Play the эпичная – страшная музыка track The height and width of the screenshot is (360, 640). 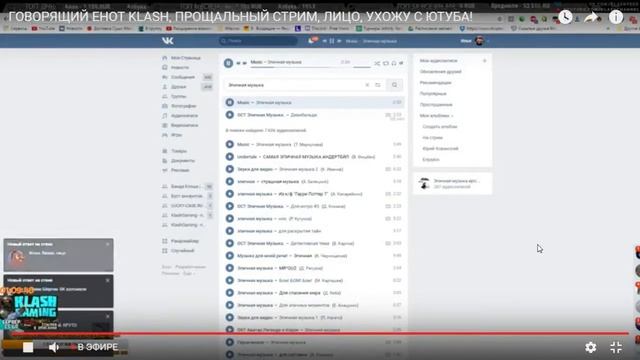tap(230, 181)
